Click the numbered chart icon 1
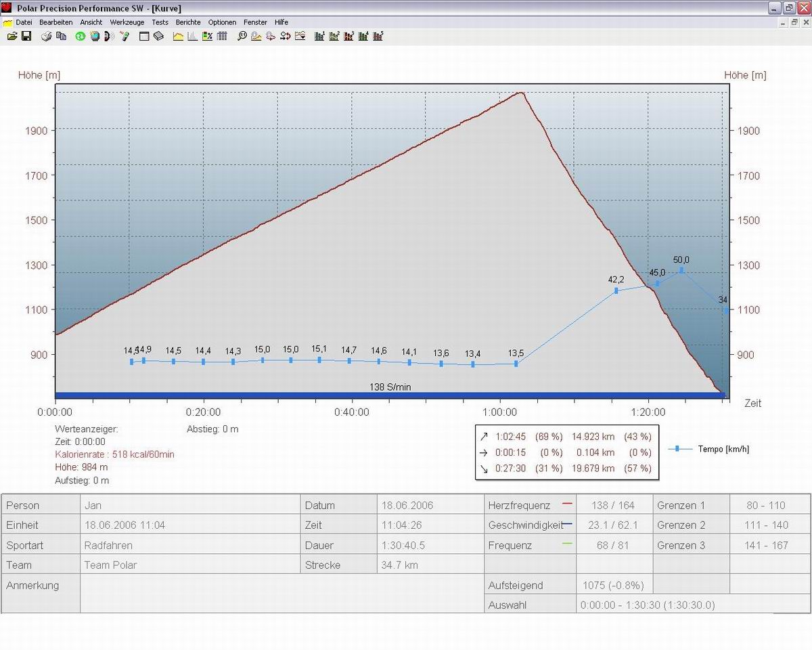Viewport: 812px width, 650px height. [x=319, y=36]
